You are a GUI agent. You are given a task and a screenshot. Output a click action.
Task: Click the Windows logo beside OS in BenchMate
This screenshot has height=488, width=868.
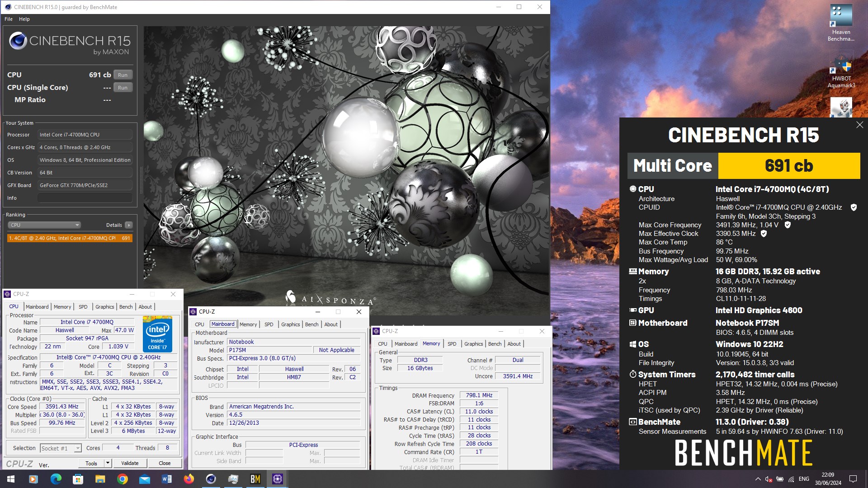pos(633,344)
